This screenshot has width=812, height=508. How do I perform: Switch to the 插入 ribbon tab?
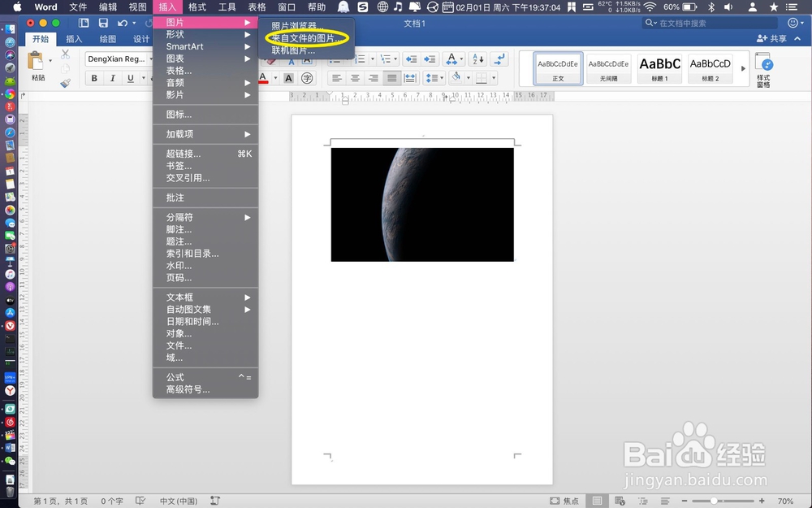click(x=74, y=39)
